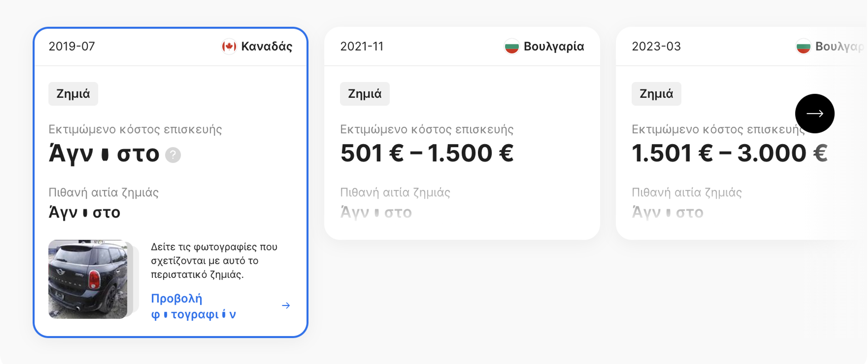Click the Canada flag icon
The width and height of the screenshot is (868, 364).
pos(229,47)
